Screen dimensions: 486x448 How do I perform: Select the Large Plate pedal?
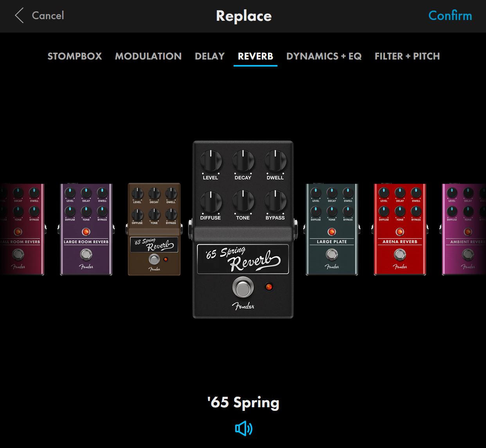pyautogui.click(x=332, y=229)
